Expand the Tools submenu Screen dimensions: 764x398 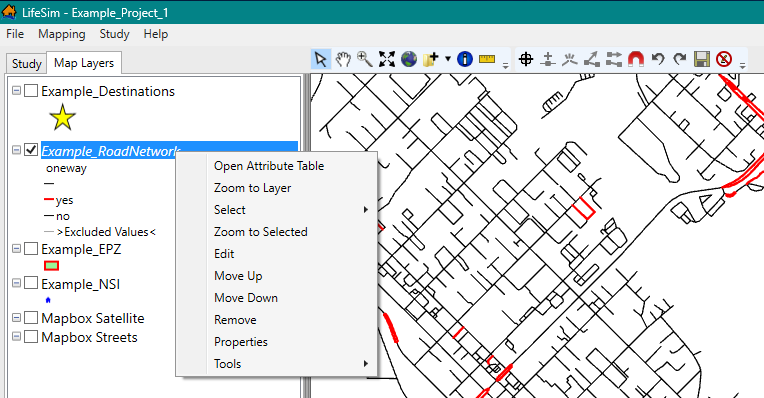pos(277,363)
